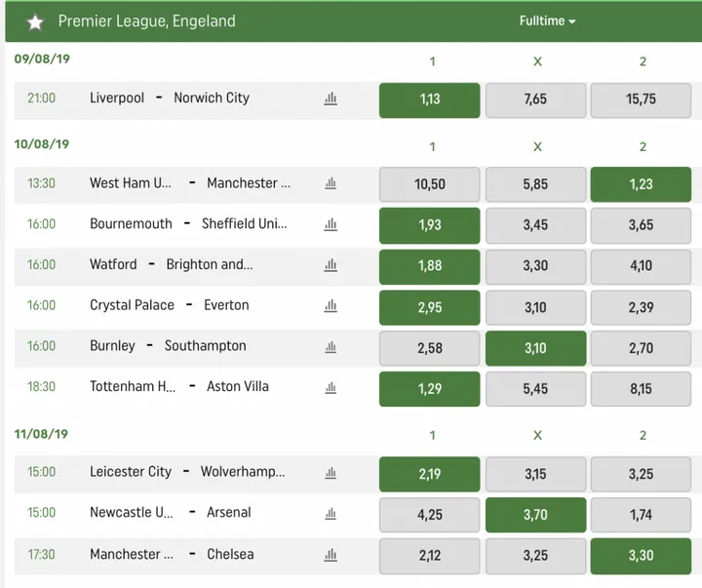
Task: Open stats icon for Watford match
Action: coord(331,265)
